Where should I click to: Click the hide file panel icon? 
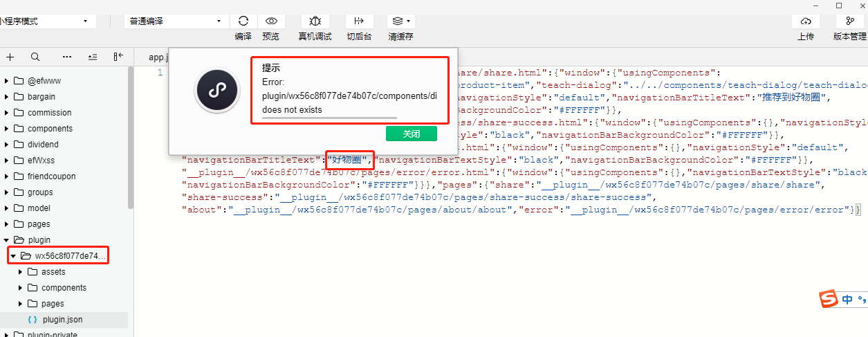(x=118, y=57)
